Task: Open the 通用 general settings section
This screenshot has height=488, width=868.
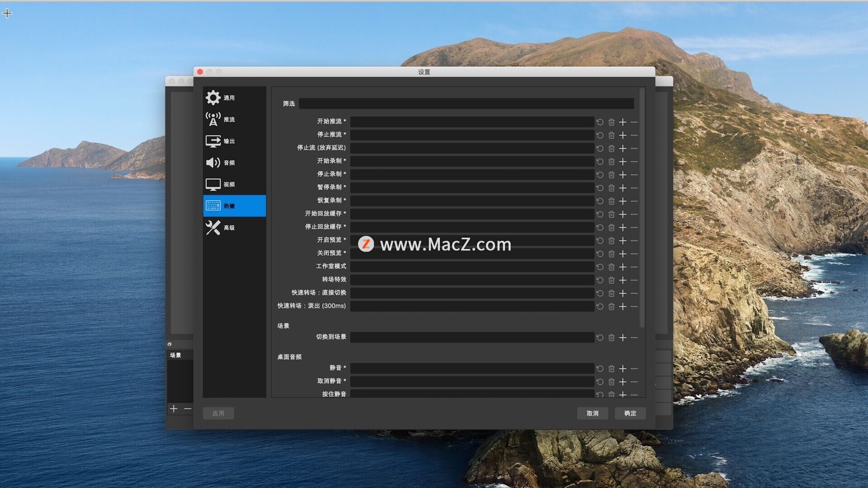Action: point(234,98)
